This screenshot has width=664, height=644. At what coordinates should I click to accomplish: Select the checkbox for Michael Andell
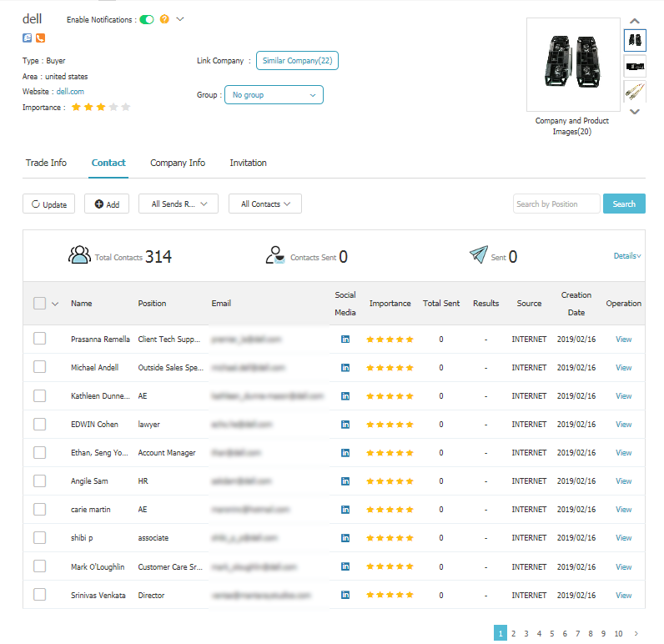(39, 367)
